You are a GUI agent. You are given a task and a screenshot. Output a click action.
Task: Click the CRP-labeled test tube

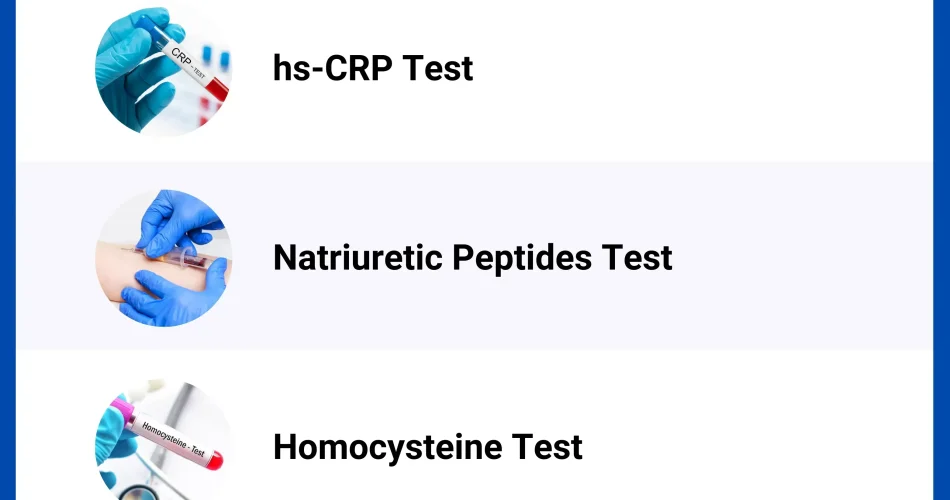pos(190,62)
